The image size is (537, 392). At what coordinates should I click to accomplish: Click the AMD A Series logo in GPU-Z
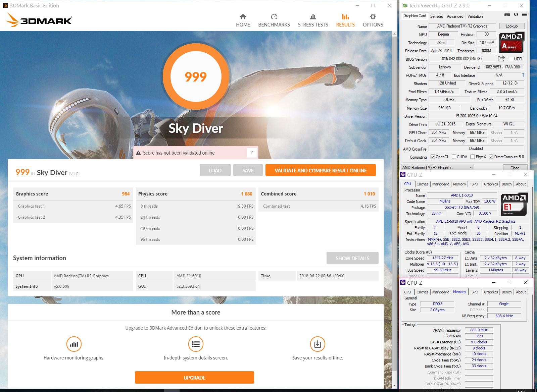[x=511, y=42]
